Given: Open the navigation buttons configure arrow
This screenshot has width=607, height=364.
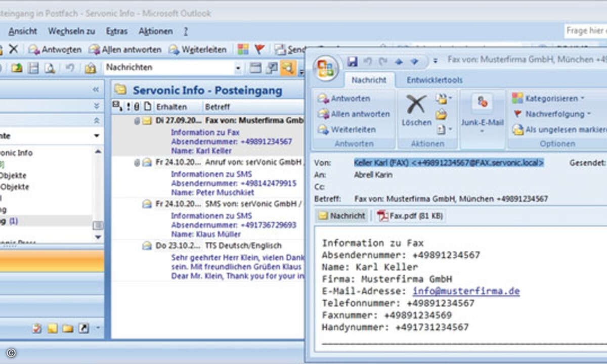Looking at the screenshot, I should click(98, 328).
